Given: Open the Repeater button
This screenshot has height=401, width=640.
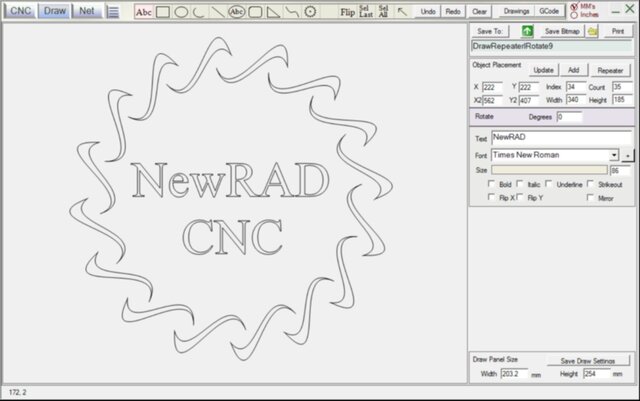Looking at the screenshot, I should click(x=610, y=71).
